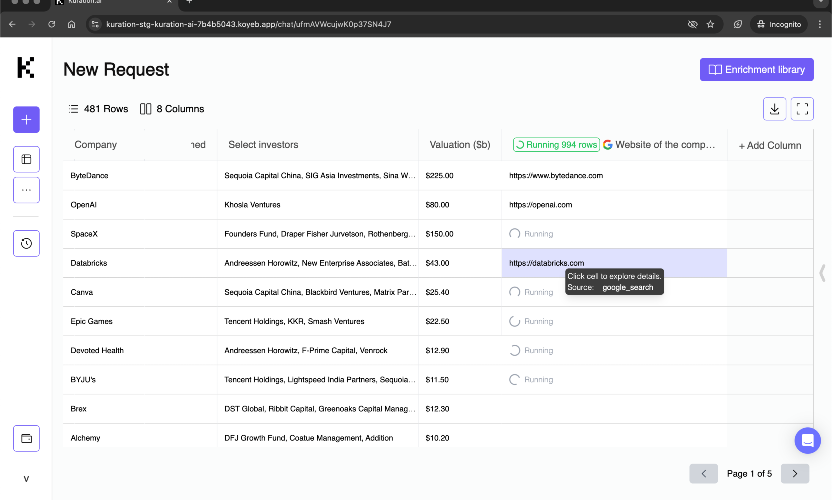Go to the next page arrow

[795, 473]
